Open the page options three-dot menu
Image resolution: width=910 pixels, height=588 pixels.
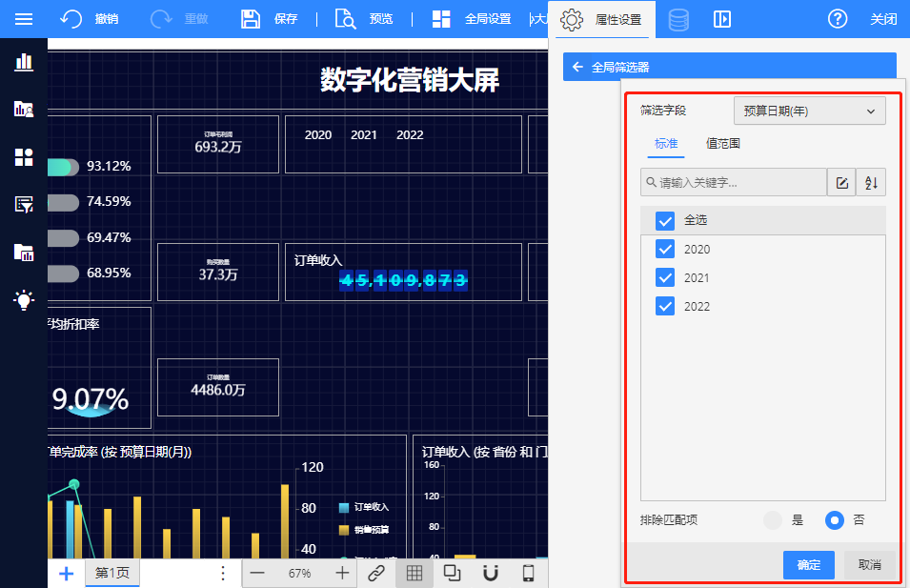223,573
